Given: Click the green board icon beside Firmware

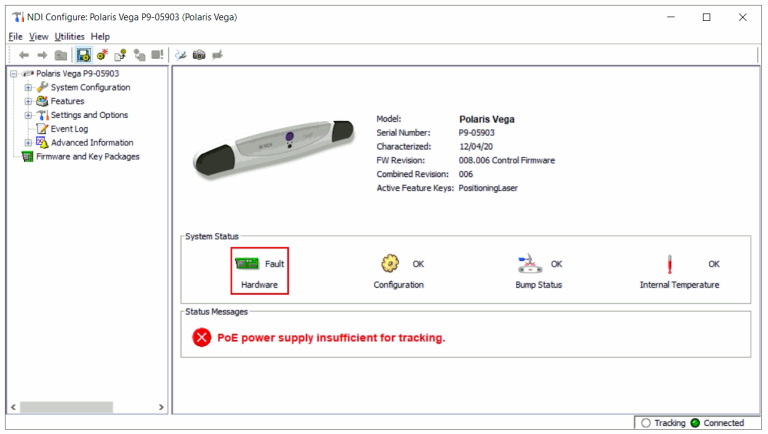Looking at the screenshot, I should pyautogui.click(x=28, y=156).
